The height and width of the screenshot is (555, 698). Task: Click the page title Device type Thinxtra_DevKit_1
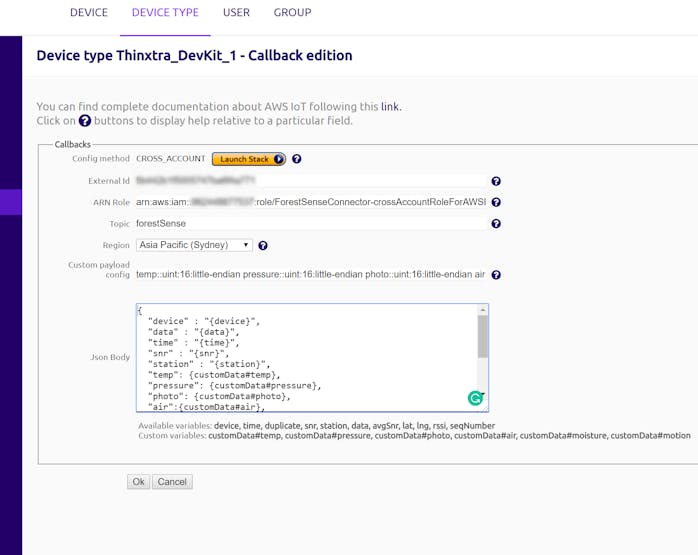[194, 56]
